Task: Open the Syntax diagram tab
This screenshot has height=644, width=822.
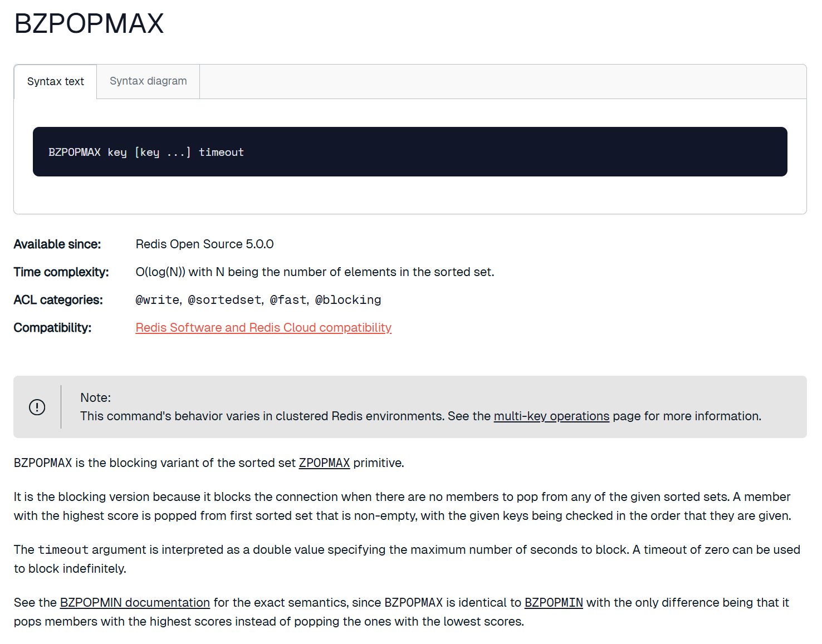Action: 148,81
